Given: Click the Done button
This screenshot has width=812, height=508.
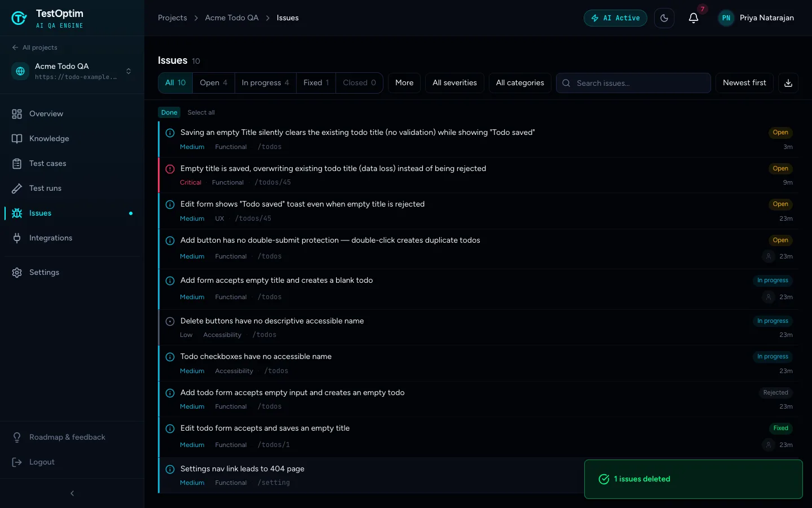Looking at the screenshot, I should (169, 112).
